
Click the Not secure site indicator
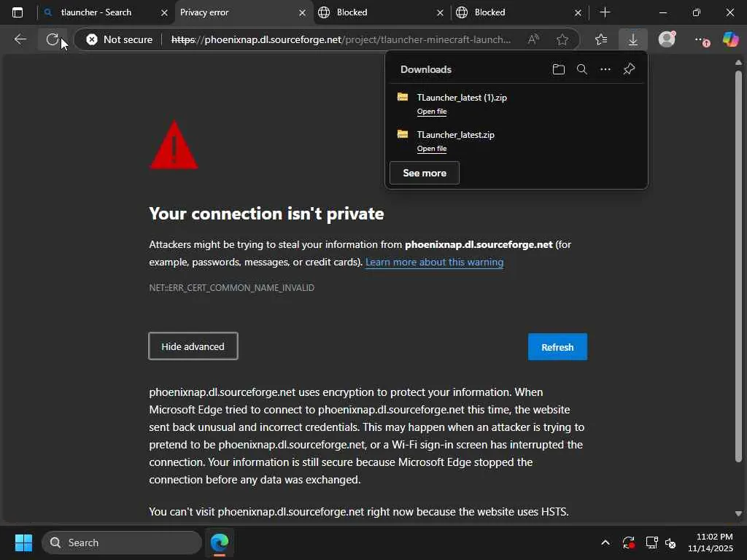pos(120,39)
